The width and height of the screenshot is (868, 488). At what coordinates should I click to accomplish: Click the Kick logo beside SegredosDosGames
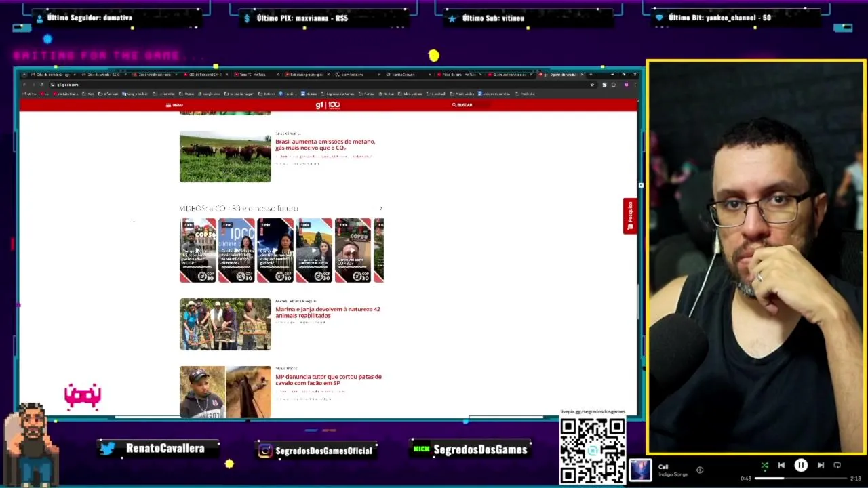point(422,449)
